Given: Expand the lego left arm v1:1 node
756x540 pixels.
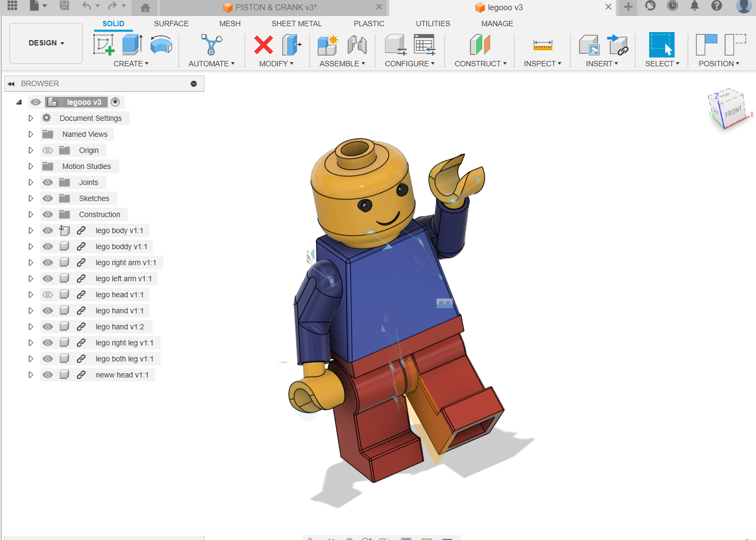Looking at the screenshot, I should click(x=30, y=279).
